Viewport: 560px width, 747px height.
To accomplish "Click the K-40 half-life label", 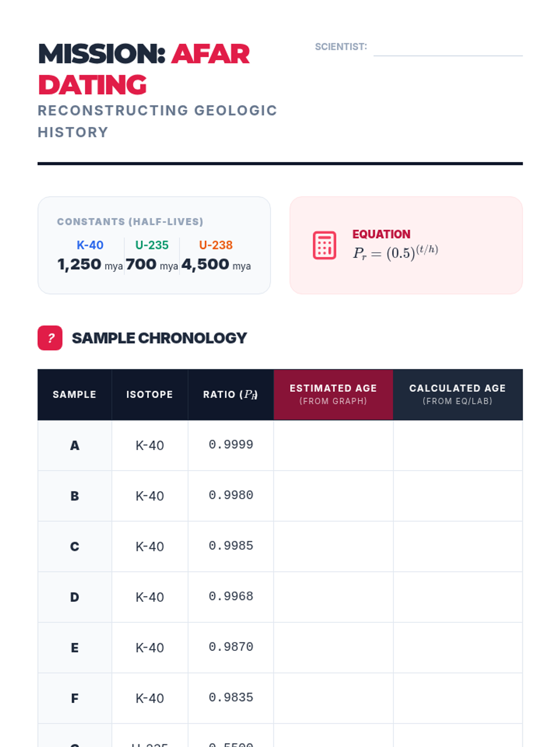I will (x=90, y=245).
